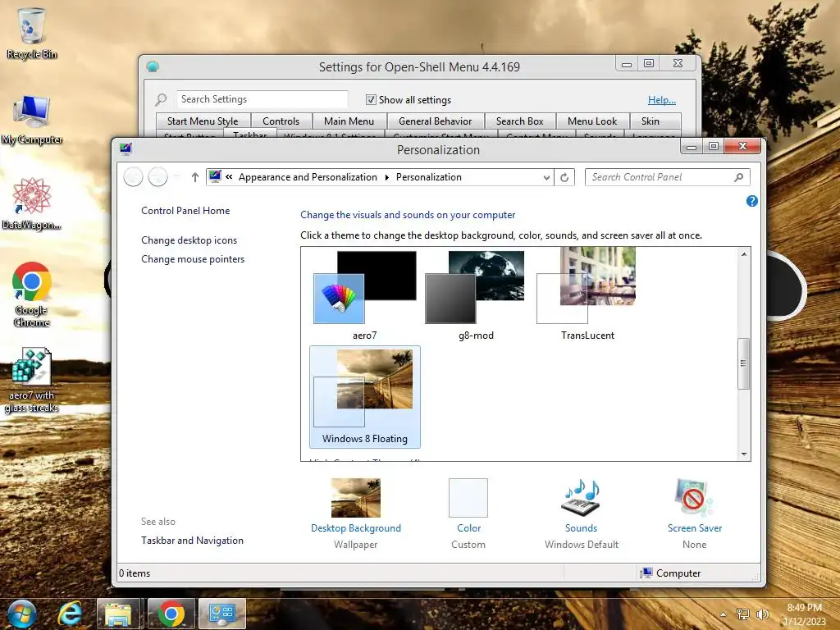Image resolution: width=840 pixels, height=630 pixels.
Task: Open the Screen Saver settings icon
Action: (x=694, y=498)
